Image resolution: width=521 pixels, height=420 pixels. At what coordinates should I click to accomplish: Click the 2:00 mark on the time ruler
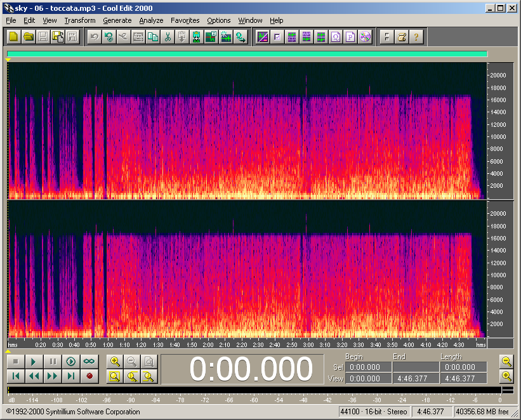point(208,345)
